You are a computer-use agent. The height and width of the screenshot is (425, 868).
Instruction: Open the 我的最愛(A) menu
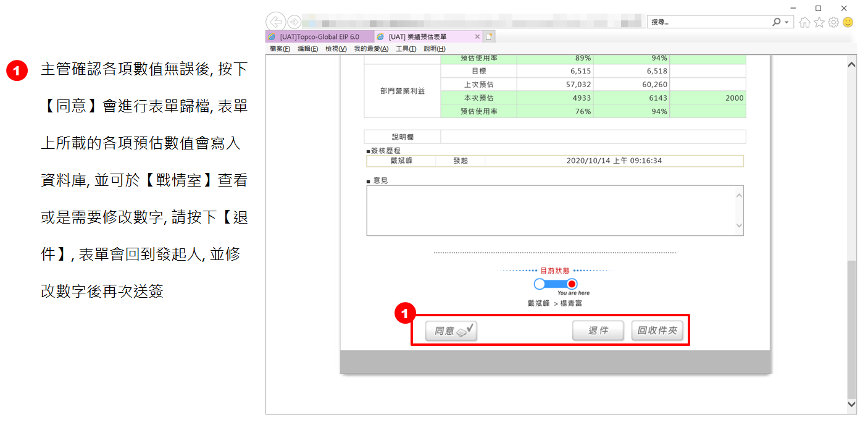(x=371, y=49)
